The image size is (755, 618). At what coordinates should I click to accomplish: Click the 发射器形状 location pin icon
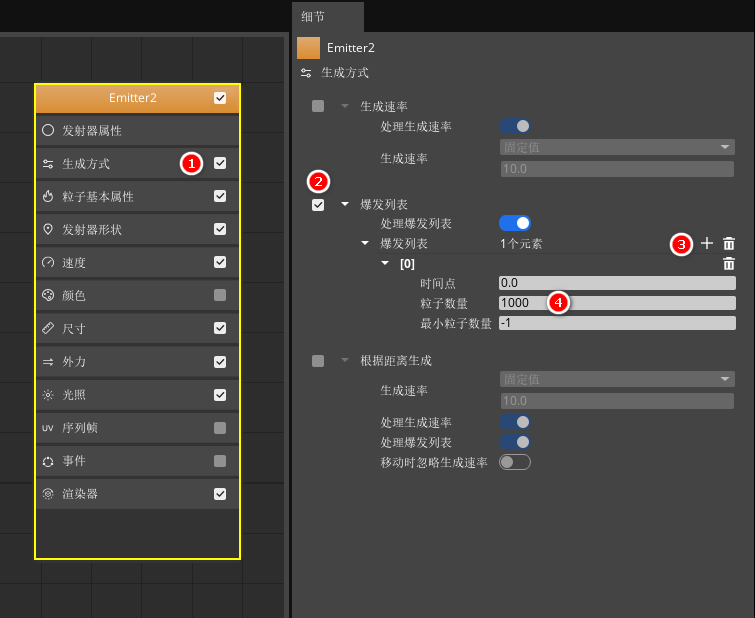pos(48,230)
